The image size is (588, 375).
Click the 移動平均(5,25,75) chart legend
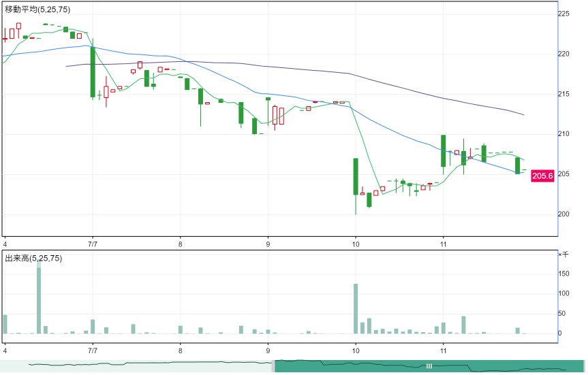[x=37, y=10]
